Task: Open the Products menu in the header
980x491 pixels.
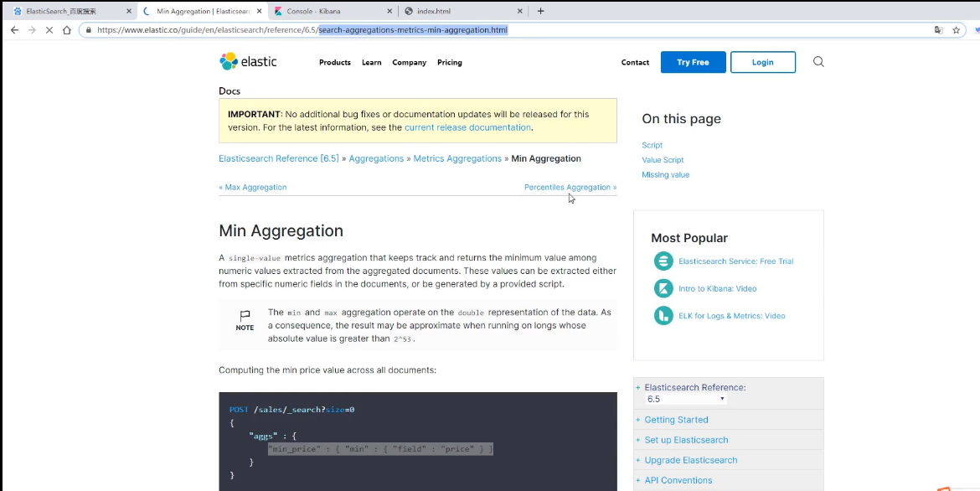Action: 334,63
